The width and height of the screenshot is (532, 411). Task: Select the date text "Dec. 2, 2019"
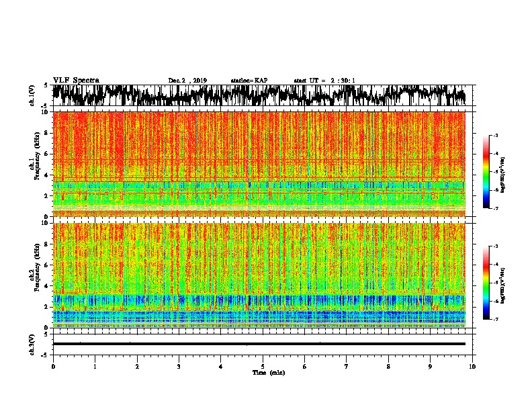pyautogui.click(x=187, y=81)
